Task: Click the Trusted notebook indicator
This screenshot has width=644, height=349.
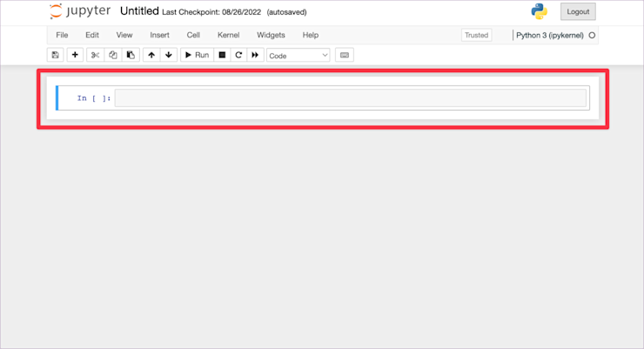Action: (476, 36)
